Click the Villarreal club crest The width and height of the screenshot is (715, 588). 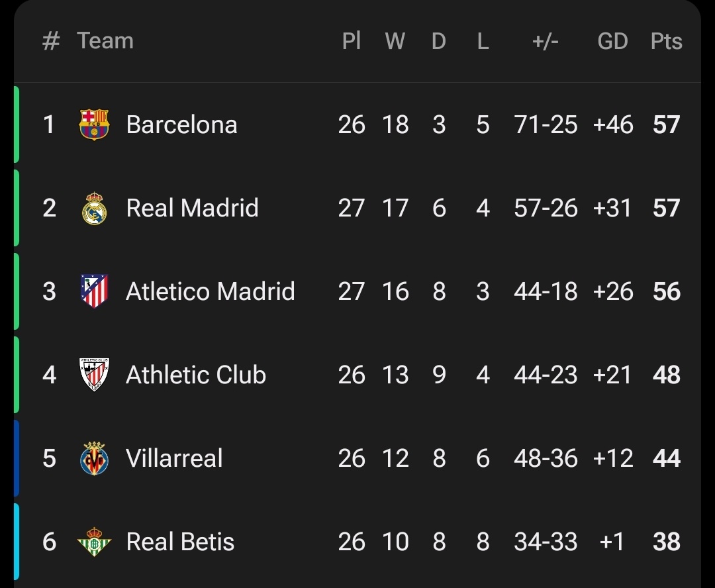[94, 458]
